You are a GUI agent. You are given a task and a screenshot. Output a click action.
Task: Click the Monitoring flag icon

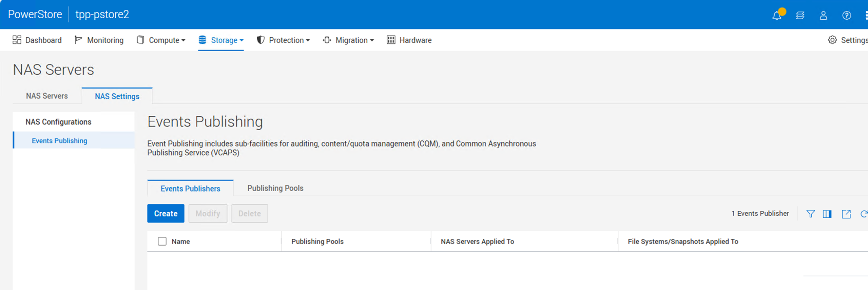pos(78,40)
